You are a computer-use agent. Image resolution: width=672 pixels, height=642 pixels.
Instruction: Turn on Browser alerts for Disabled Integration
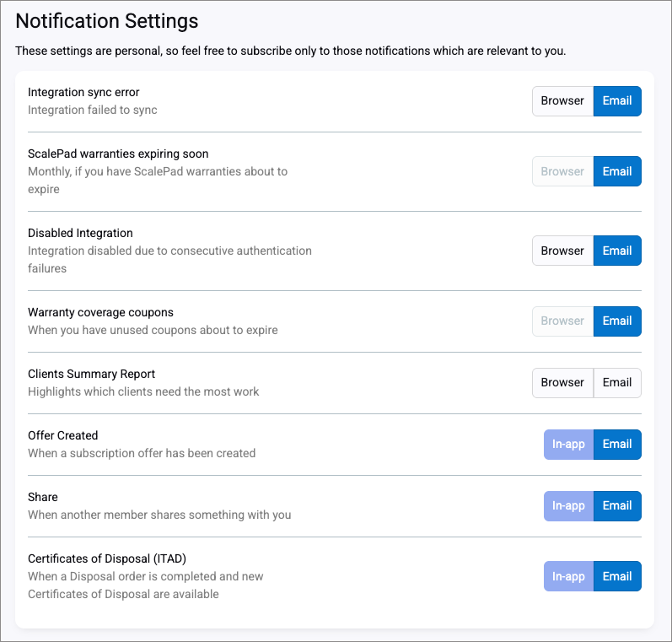point(562,251)
